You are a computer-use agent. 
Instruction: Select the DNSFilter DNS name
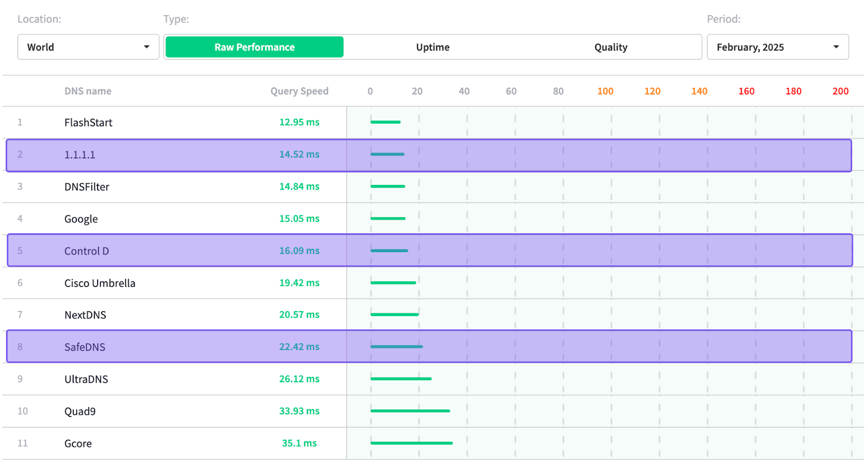tap(87, 187)
